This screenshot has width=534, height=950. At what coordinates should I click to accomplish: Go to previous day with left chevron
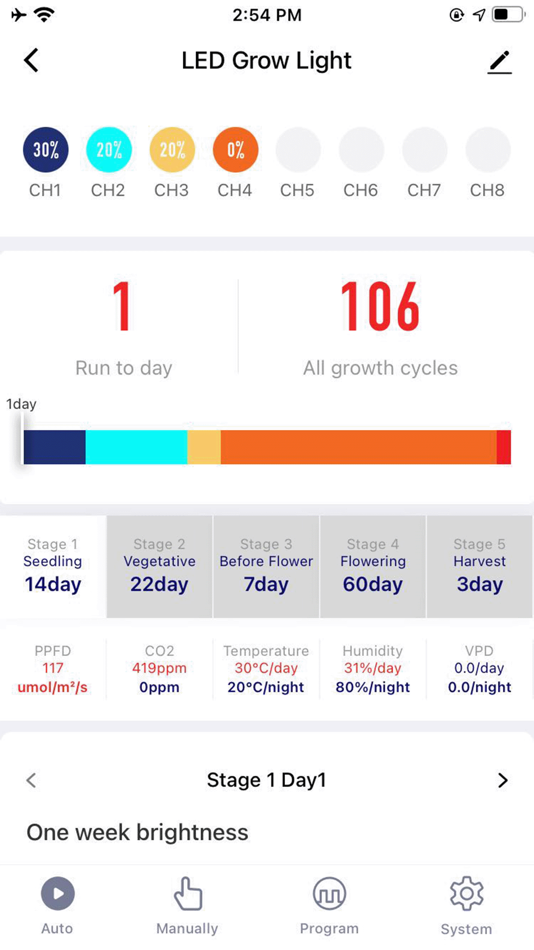pyautogui.click(x=32, y=780)
